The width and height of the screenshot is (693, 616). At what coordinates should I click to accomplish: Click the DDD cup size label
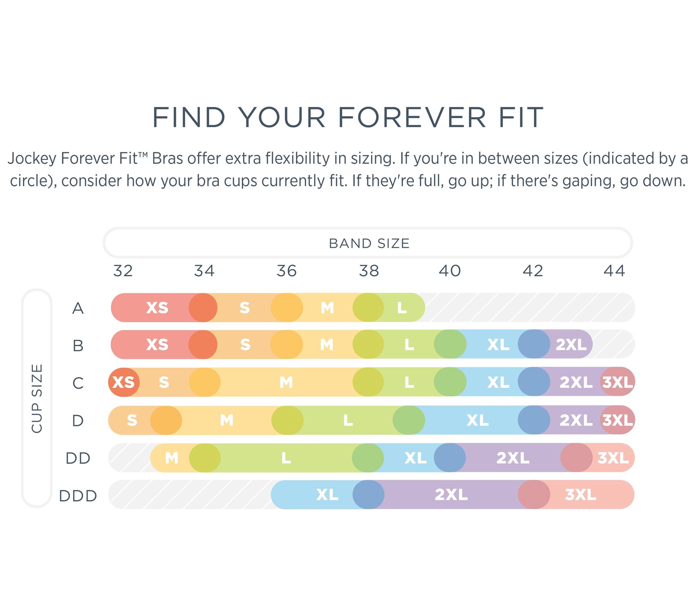[78, 496]
